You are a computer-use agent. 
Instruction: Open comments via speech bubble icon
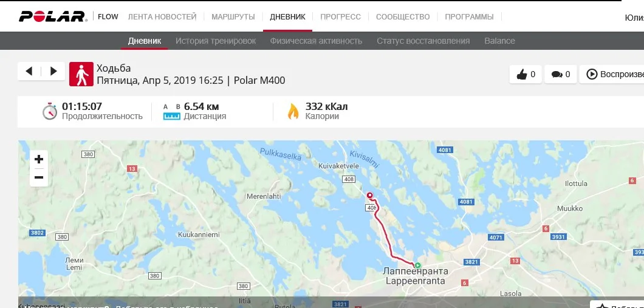(x=561, y=74)
